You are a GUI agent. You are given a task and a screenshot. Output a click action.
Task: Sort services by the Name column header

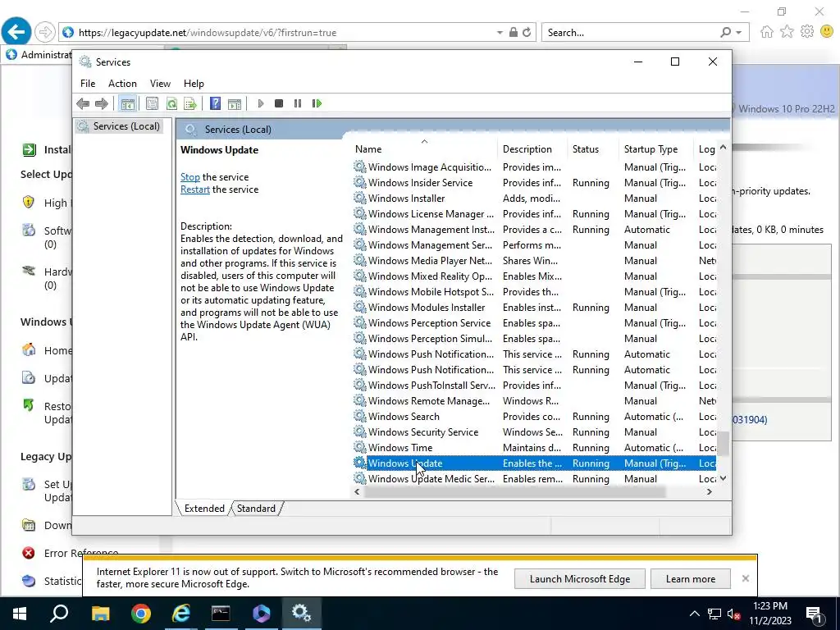click(424, 149)
